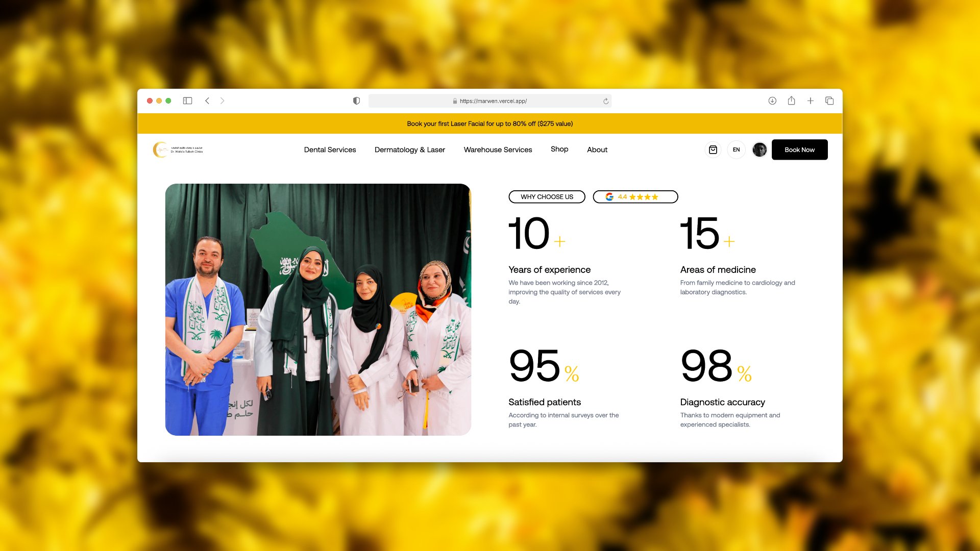980x551 pixels.
Task: Click the WHY CHOOSE US badge
Action: point(547,197)
